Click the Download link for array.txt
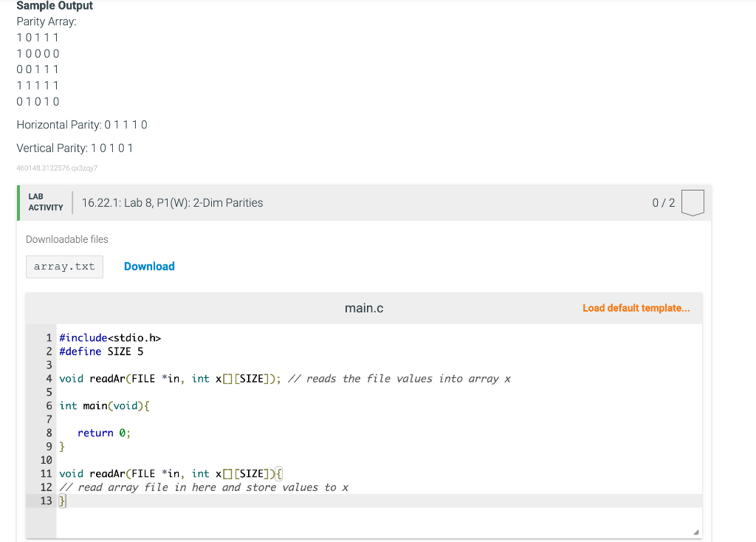Viewport: 756px width, 542px height. pyautogui.click(x=149, y=266)
